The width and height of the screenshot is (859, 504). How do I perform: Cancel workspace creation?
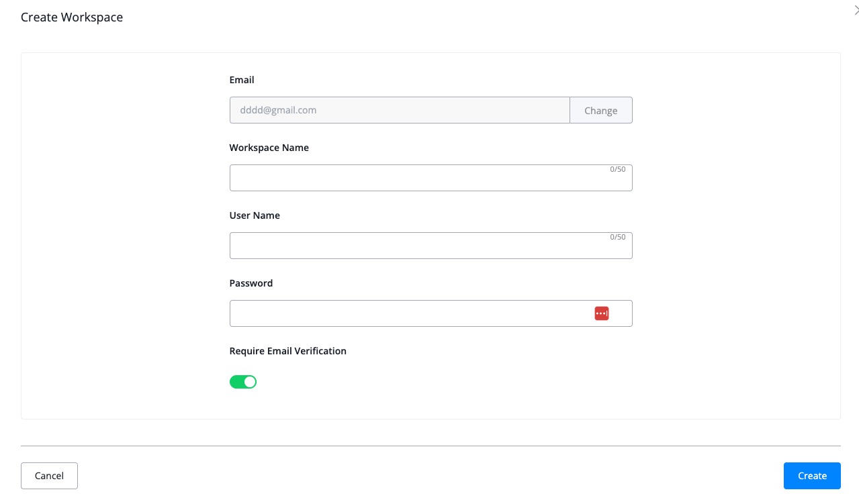pos(49,476)
